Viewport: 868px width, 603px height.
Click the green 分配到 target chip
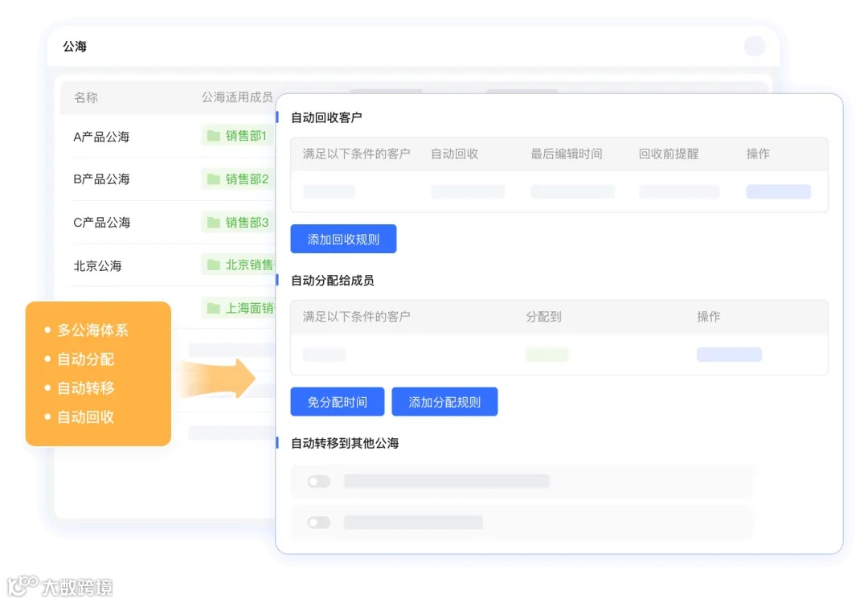click(x=547, y=354)
